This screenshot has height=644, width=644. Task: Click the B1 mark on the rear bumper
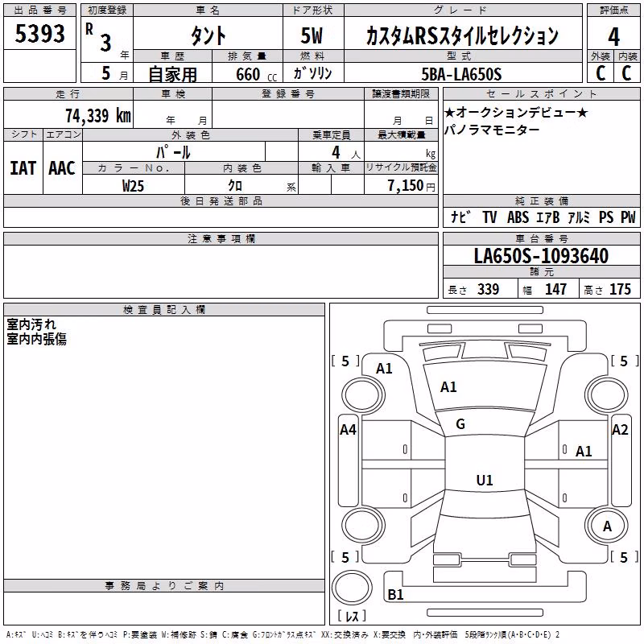[x=395, y=594]
